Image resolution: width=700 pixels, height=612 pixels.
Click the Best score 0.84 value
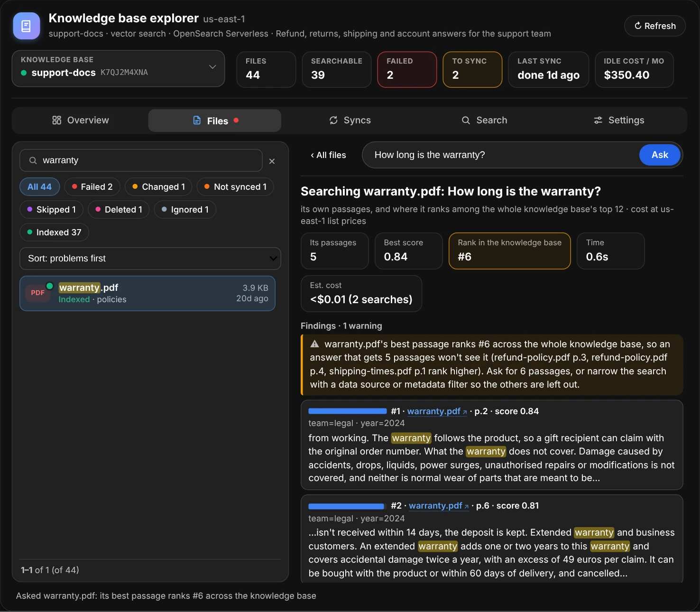click(396, 257)
